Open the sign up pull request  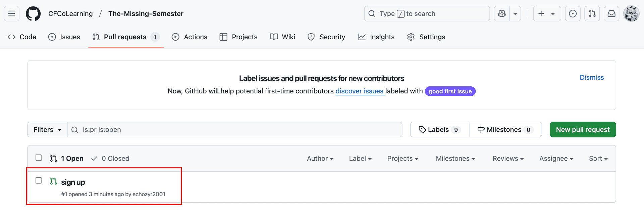(73, 182)
